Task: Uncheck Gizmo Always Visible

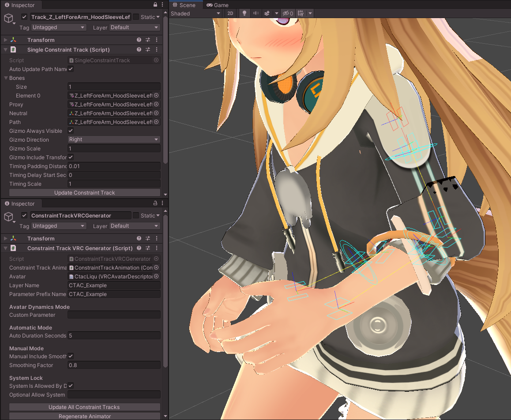Action: pyautogui.click(x=71, y=131)
